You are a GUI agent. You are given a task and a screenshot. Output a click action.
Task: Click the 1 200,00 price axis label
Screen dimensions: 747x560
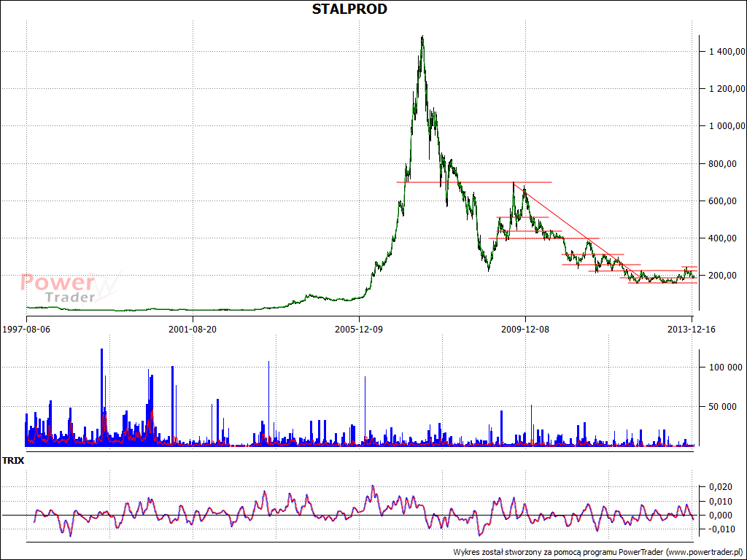(x=727, y=88)
